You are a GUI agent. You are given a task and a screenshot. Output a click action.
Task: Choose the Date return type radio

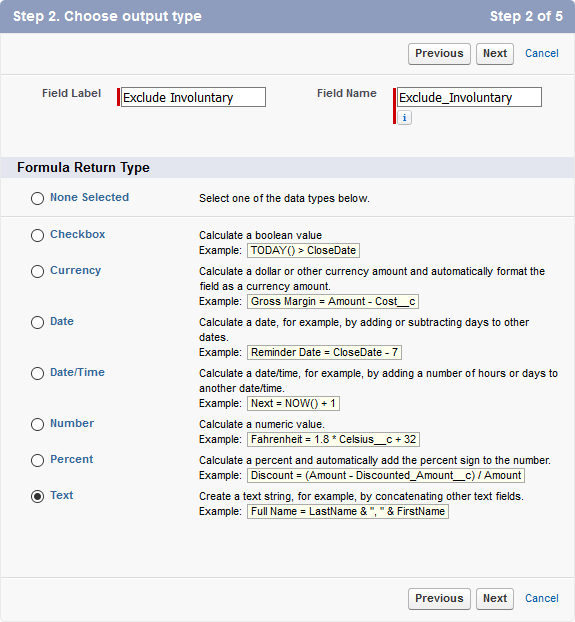(x=37, y=322)
